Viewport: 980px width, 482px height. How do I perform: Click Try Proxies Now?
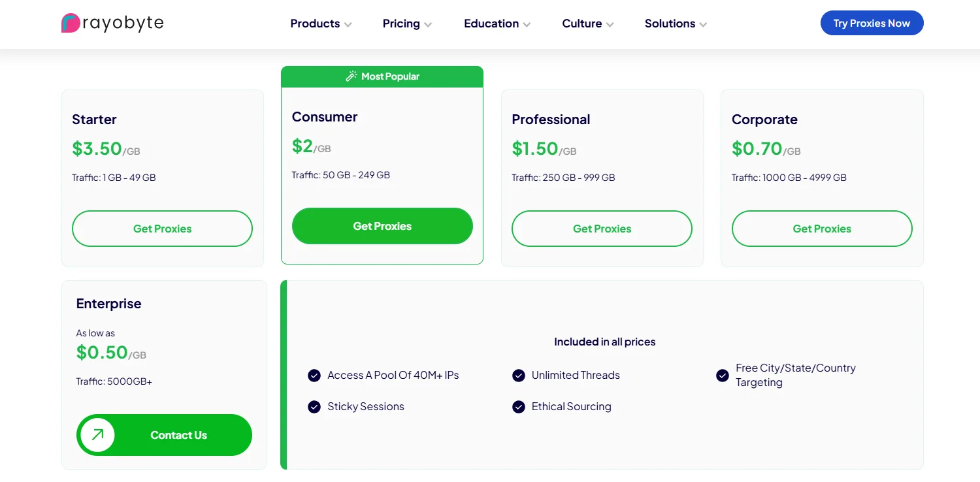pos(872,23)
